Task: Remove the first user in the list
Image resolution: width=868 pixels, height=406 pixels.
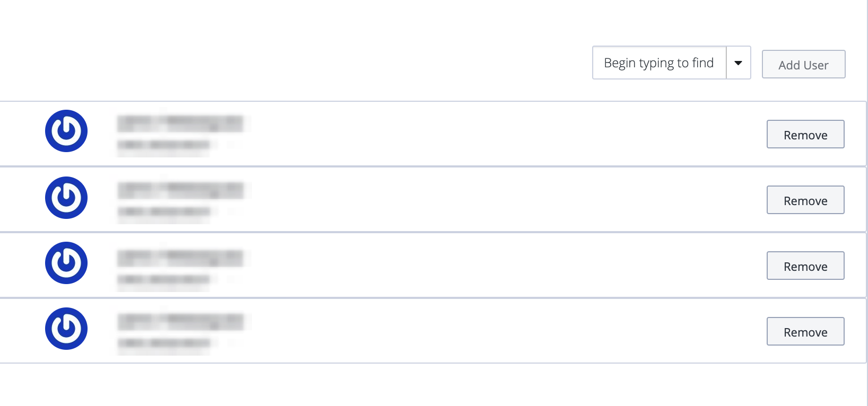Action: click(805, 134)
